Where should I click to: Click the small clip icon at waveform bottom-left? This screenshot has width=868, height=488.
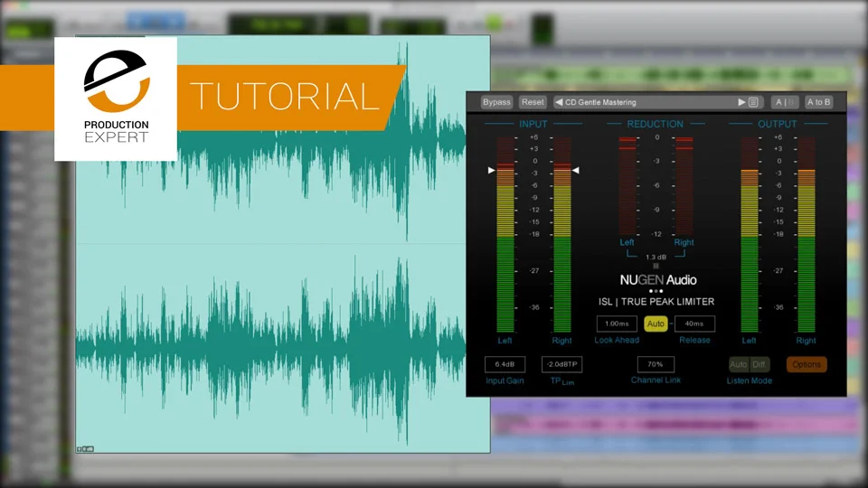pyautogui.click(x=85, y=449)
